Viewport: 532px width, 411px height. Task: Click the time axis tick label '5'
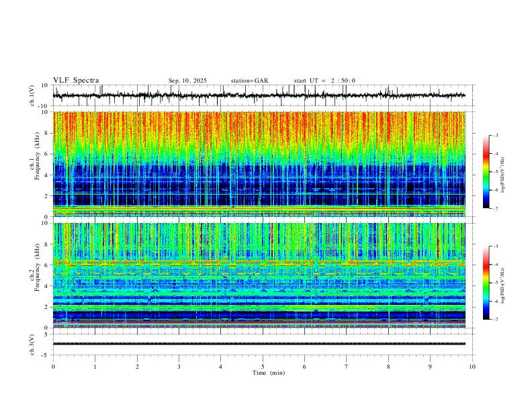point(263,367)
